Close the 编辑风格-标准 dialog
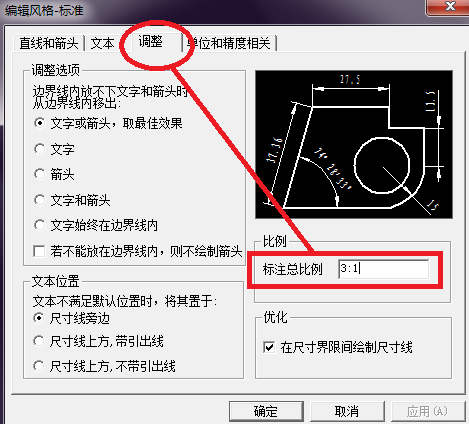The height and width of the screenshot is (424, 469). pyautogui.click(x=450, y=6)
